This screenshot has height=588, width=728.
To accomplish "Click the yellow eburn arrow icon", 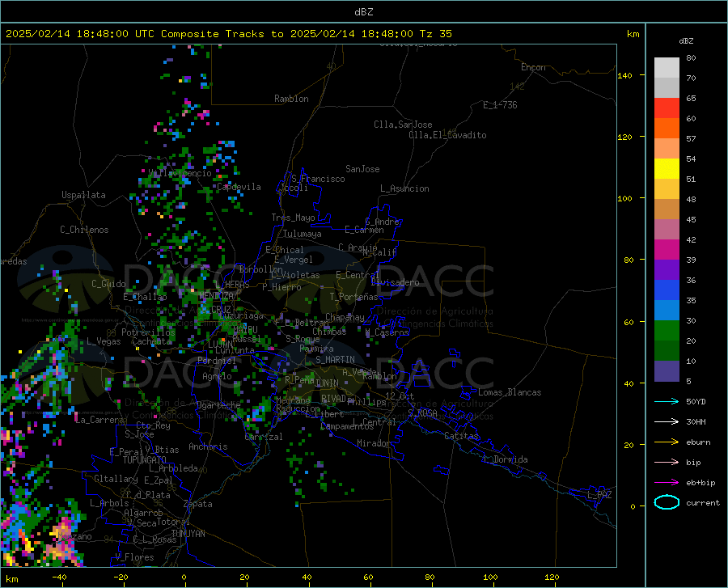I will 667,442.
